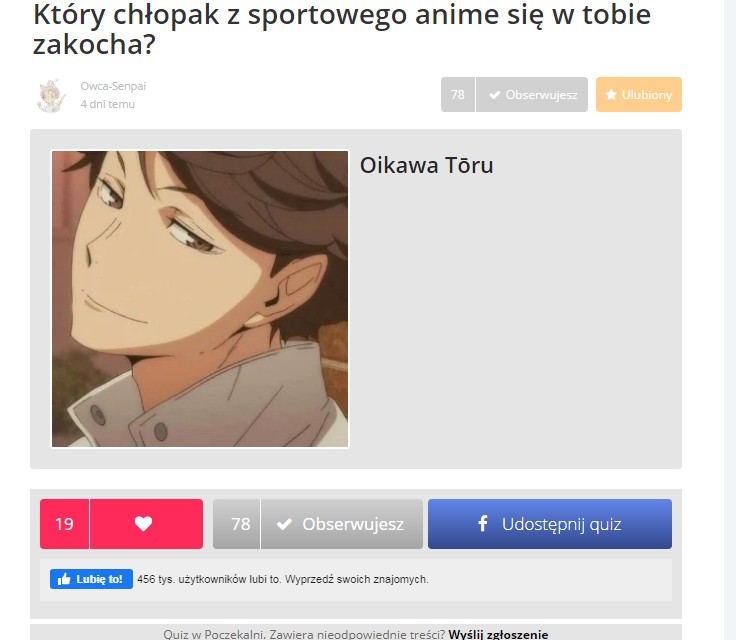Open the Oikawa Tōru result image
This screenshot has width=736, height=640.
tap(200, 299)
